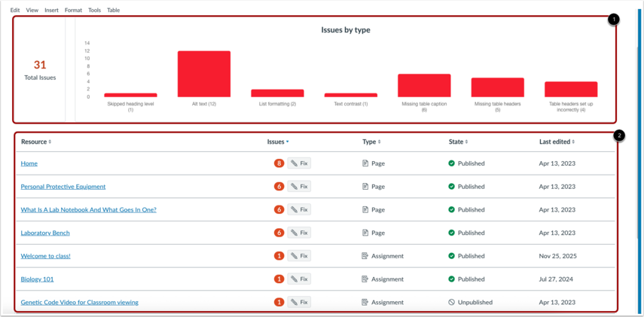
Task: Click unpublished icon in Genetic Code Video row
Action: (451, 302)
